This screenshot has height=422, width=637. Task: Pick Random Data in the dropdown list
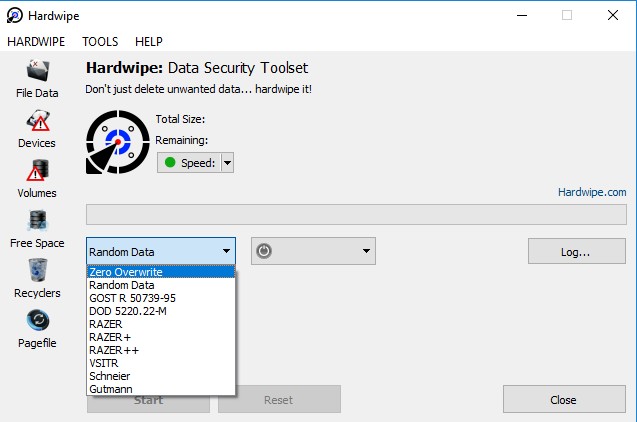(x=161, y=285)
